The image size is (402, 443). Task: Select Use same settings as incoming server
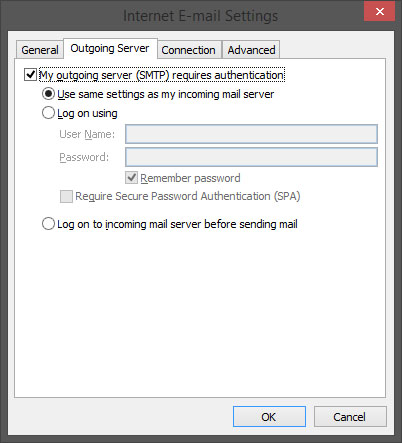[x=48, y=94]
